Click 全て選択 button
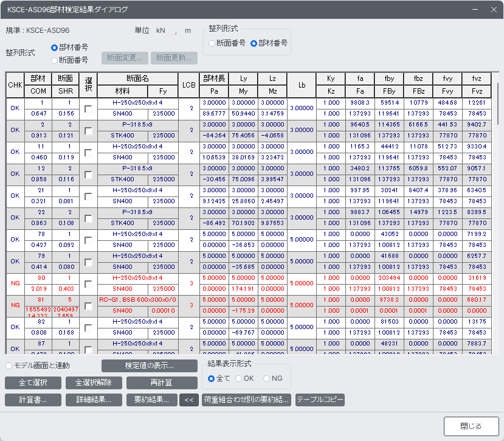This screenshot has height=441, width=504. (33, 383)
